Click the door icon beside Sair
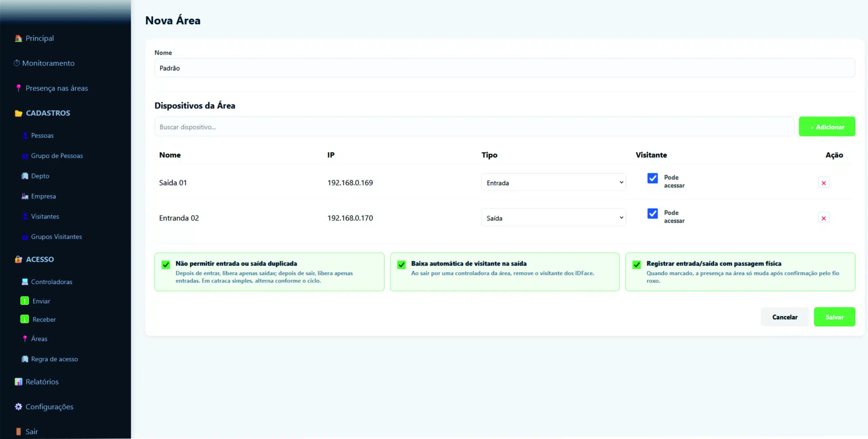The image size is (868, 439). click(18, 432)
